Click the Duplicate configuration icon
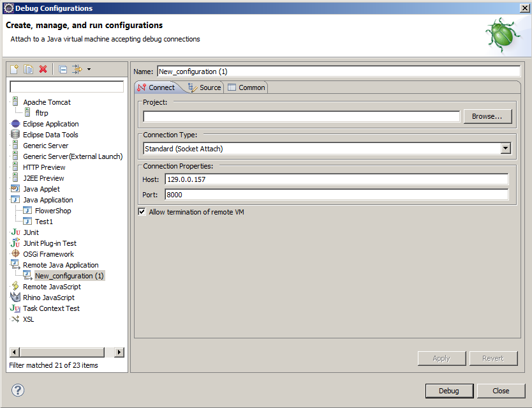The height and width of the screenshot is (408, 532). 29,69
